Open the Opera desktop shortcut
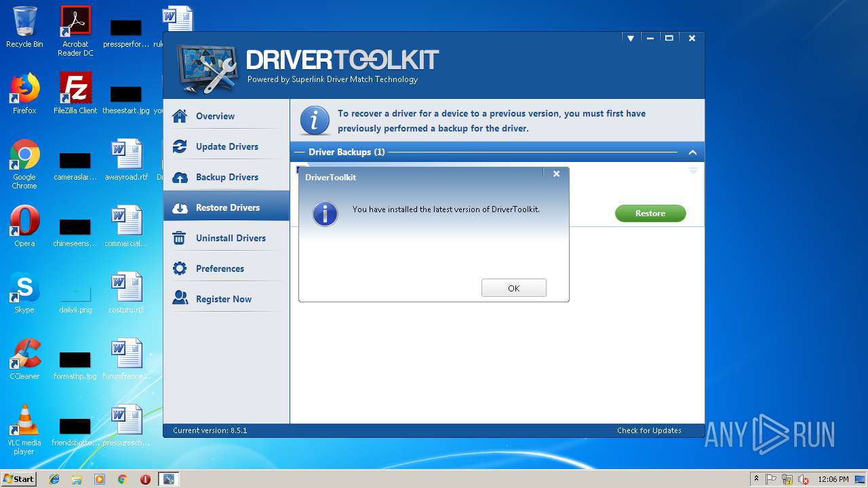Viewport: 868px width, 488px height. coord(24,226)
